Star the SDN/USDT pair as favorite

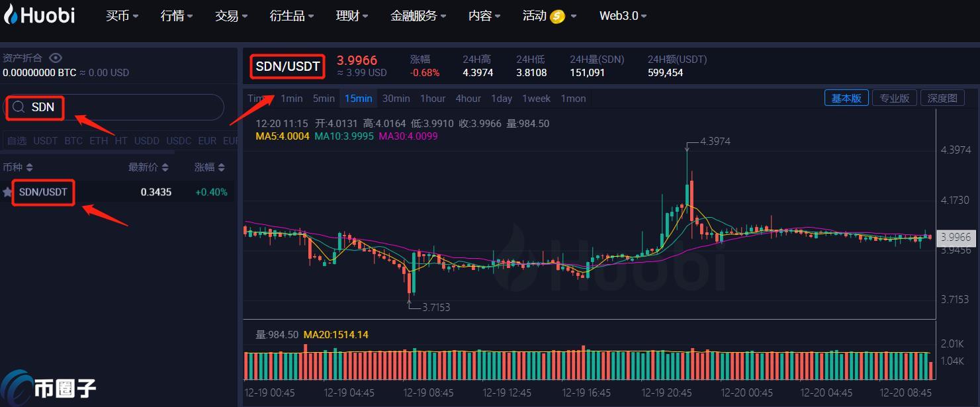point(7,193)
